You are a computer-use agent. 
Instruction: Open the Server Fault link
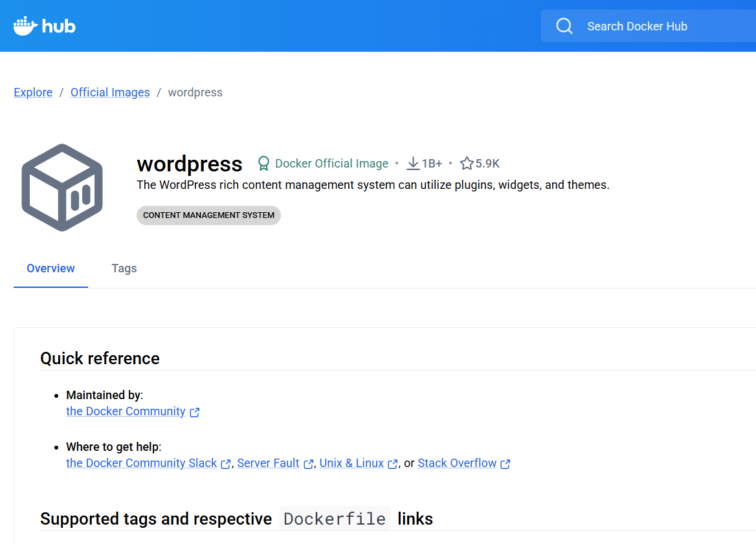pos(268,462)
